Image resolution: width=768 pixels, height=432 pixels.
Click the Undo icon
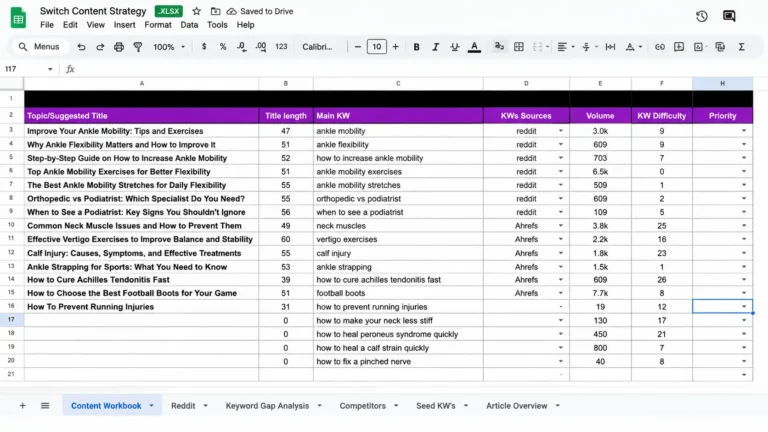(81, 47)
